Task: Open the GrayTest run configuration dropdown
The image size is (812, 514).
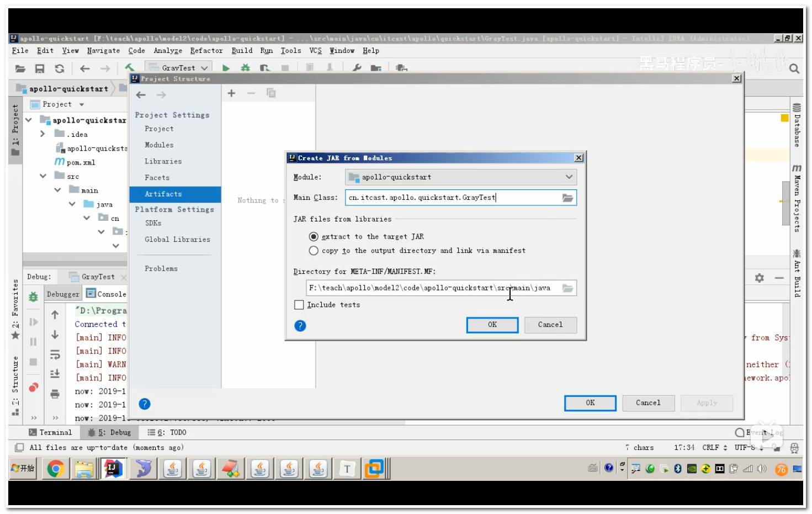Action: (178, 68)
